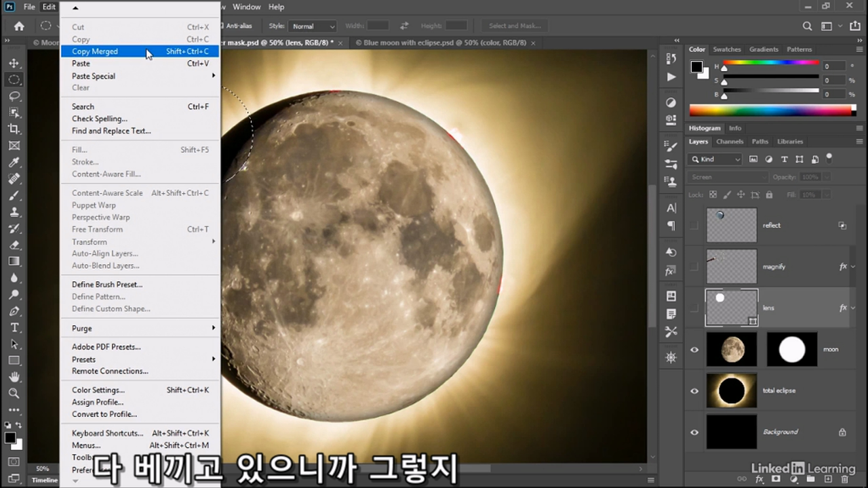Toggle lock all for the layer
The height and width of the screenshot is (488, 868).
tap(769, 195)
